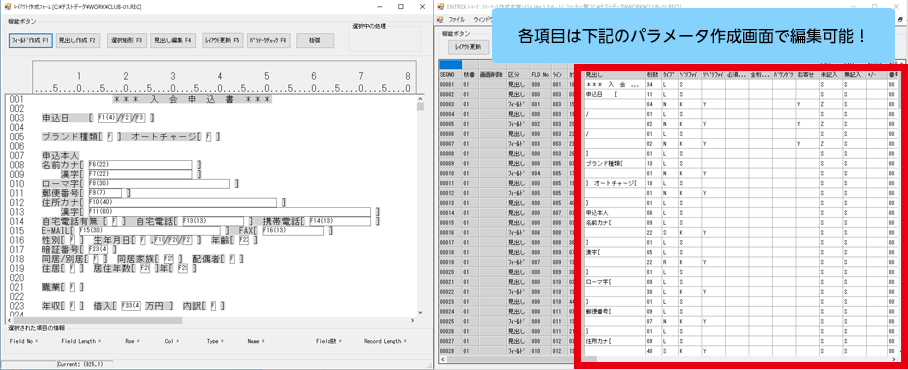Close the layout form window
Viewport: 908px width, 370px height.
coord(422,6)
